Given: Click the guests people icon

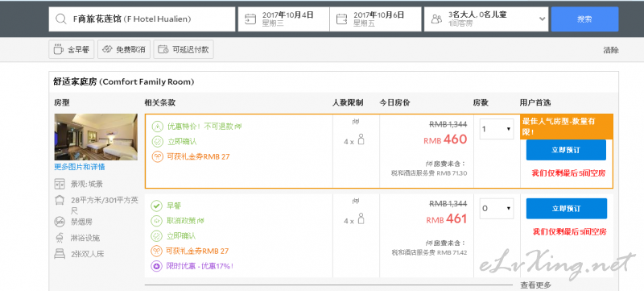Looking at the screenshot, I should pyautogui.click(x=436, y=19).
